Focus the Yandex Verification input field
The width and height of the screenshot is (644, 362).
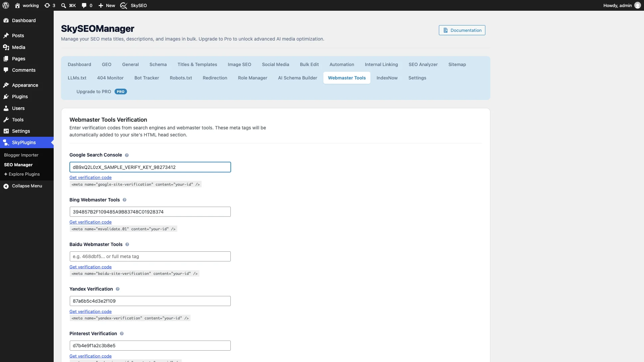150,301
